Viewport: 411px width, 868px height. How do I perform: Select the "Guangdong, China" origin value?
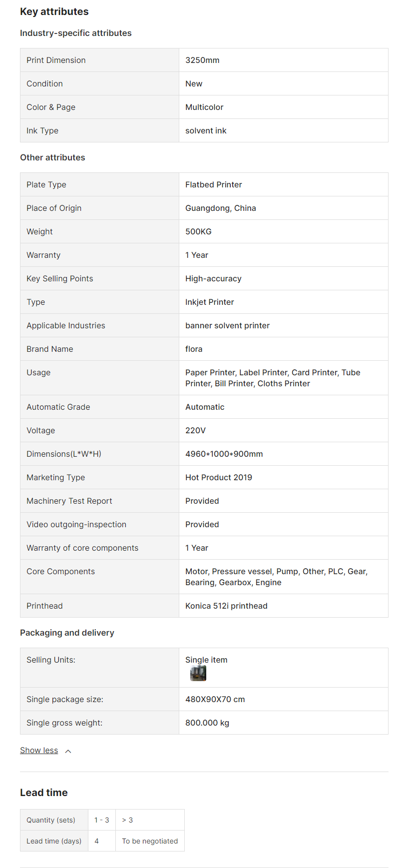coord(220,208)
